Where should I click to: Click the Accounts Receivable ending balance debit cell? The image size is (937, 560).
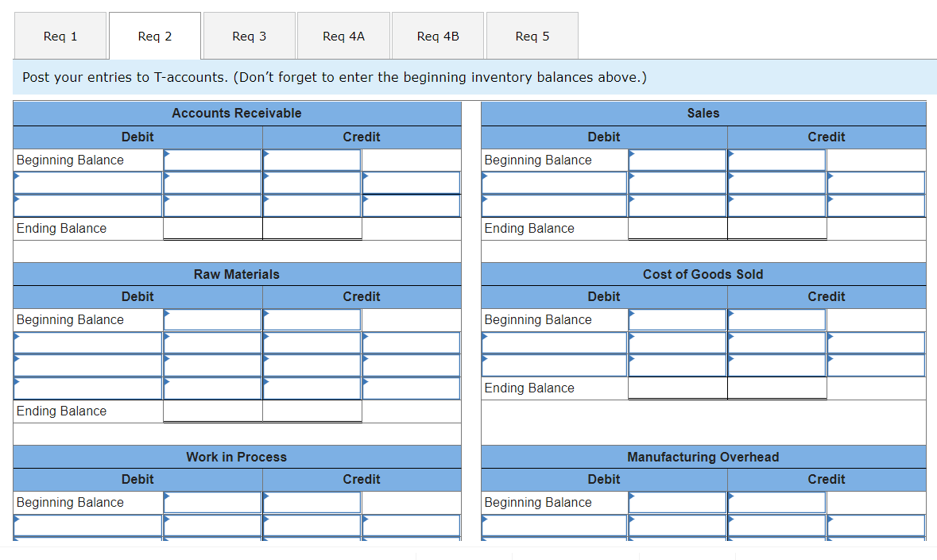tap(213, 228)
